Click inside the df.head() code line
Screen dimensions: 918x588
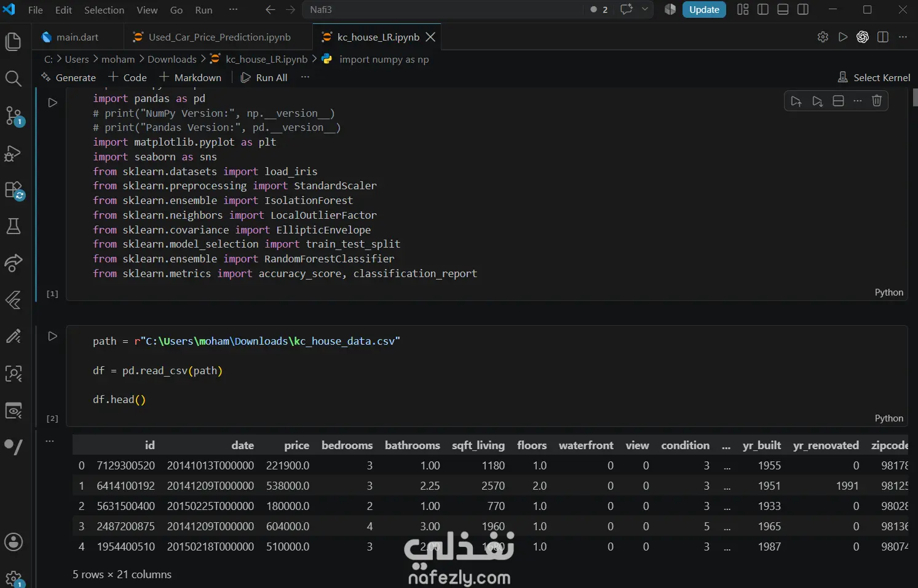click(119, 399)
